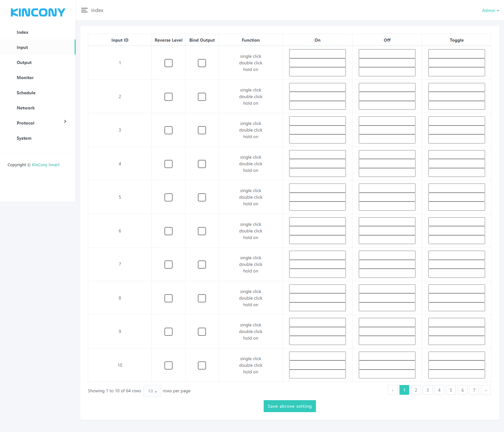Image resolution: width=504 pixels, height=432 pixels.
Task: Expand the Protocol submenu chevron
Action: [65, 122]
